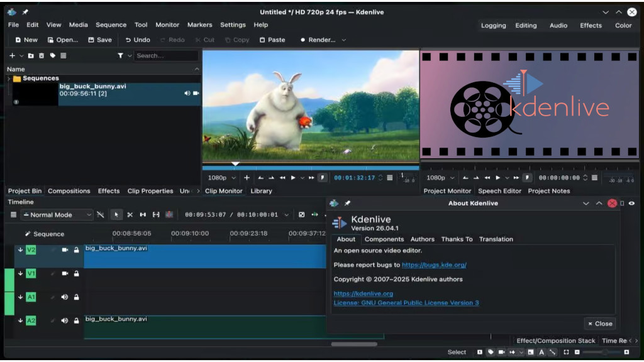Collapse track A2 with its down arrow
This screenshot has width=644, height=362.
pyautogui.click(x=20, y=321)
